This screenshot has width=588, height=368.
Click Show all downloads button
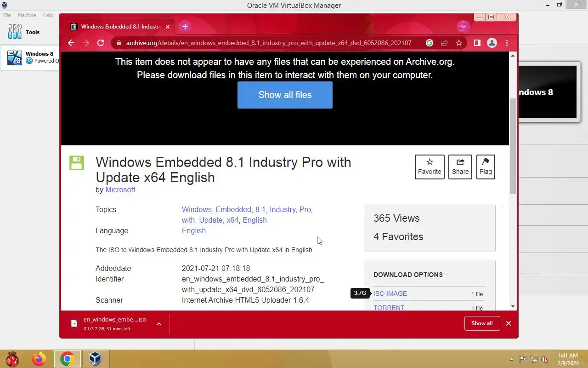(482, 323)
